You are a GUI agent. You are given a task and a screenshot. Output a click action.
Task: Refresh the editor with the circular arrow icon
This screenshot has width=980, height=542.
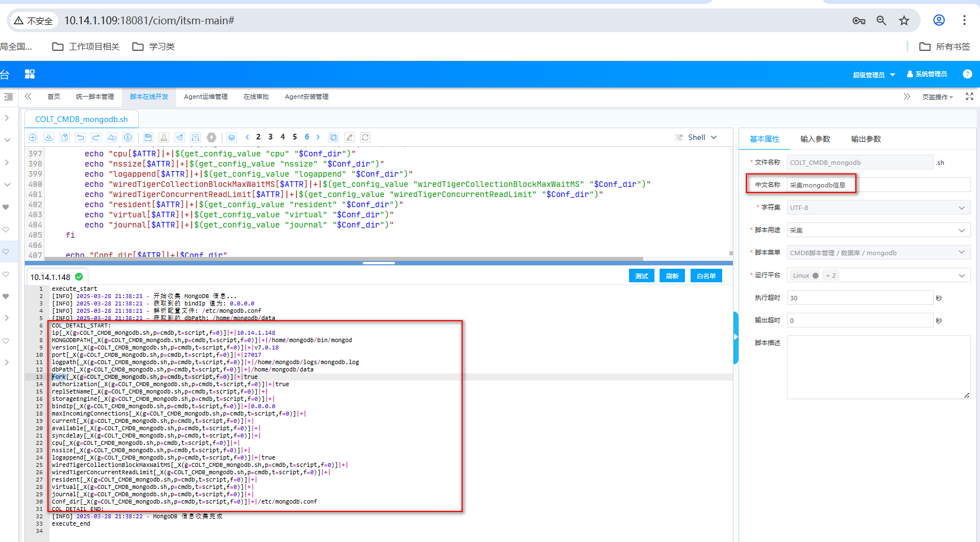pos(365,137)
